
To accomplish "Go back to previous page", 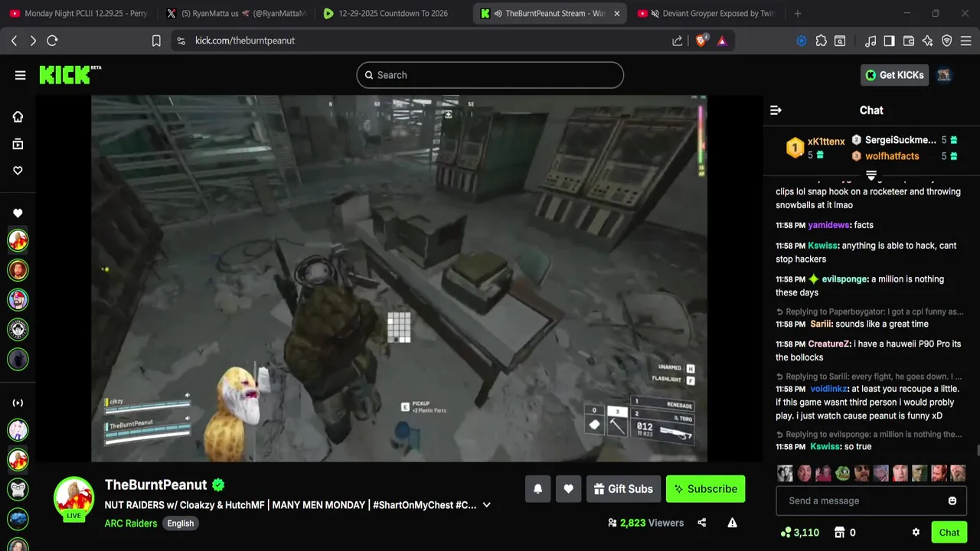I will (x=14, y=41).
